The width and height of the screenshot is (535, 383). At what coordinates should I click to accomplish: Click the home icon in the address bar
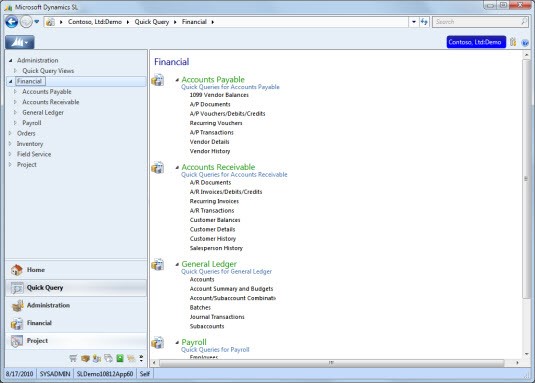(x=50, y=22)
